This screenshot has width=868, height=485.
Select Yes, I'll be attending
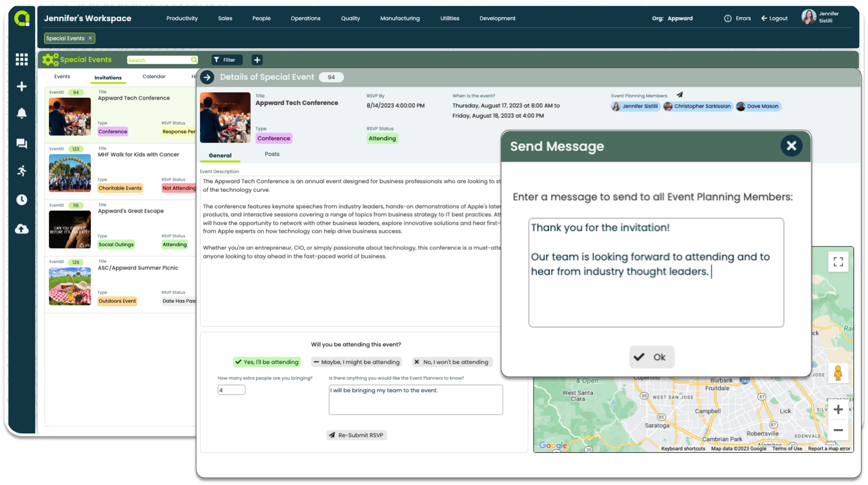click(x=267, y=362)
